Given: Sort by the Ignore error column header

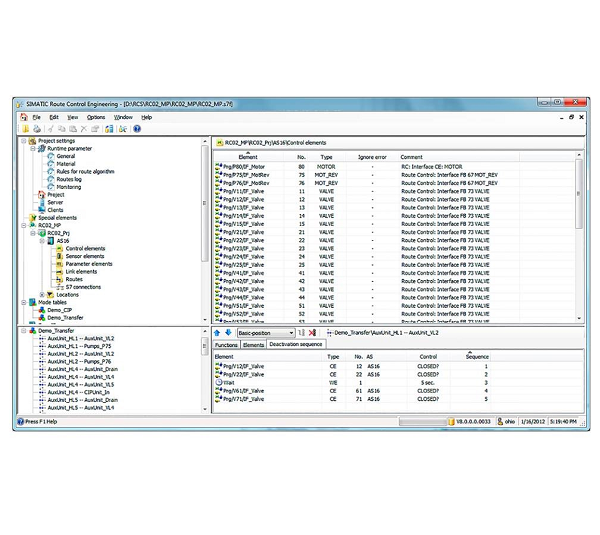Looking at the screenshot, I should tap(372, 157).
